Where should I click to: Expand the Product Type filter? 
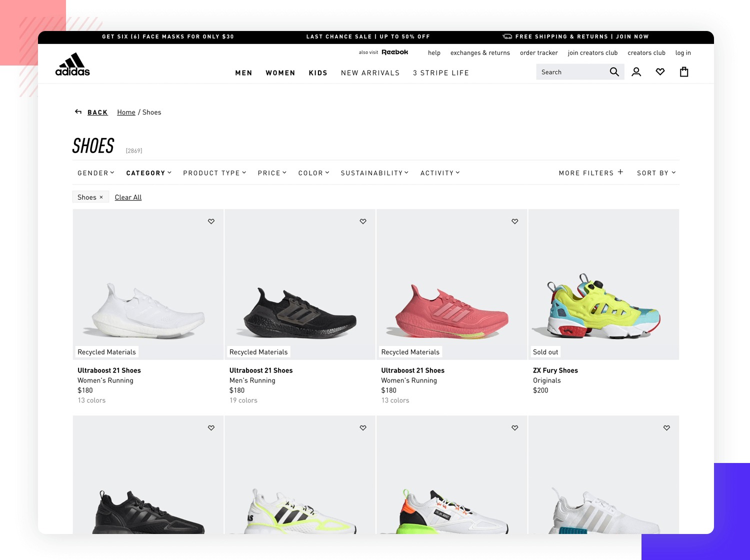(x=214, y=173)
